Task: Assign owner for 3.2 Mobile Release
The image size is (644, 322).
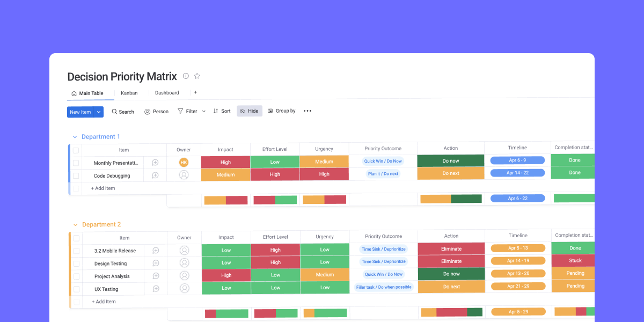Action: [x=184, y=250]
